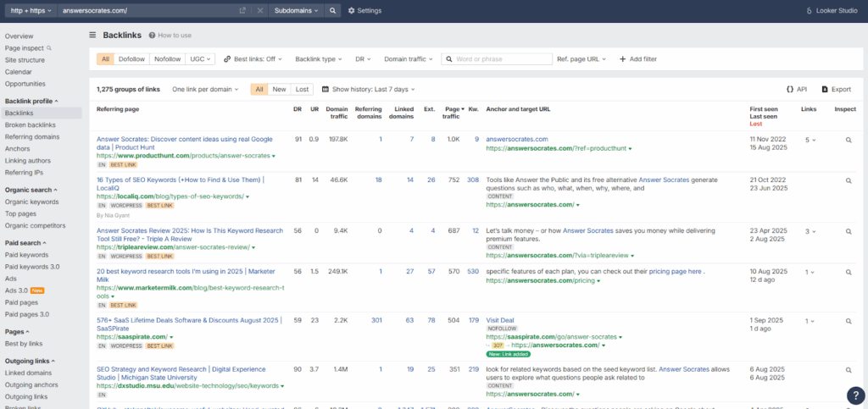
Task: Focus the Word or phrase search field
Action: [497, 59]
